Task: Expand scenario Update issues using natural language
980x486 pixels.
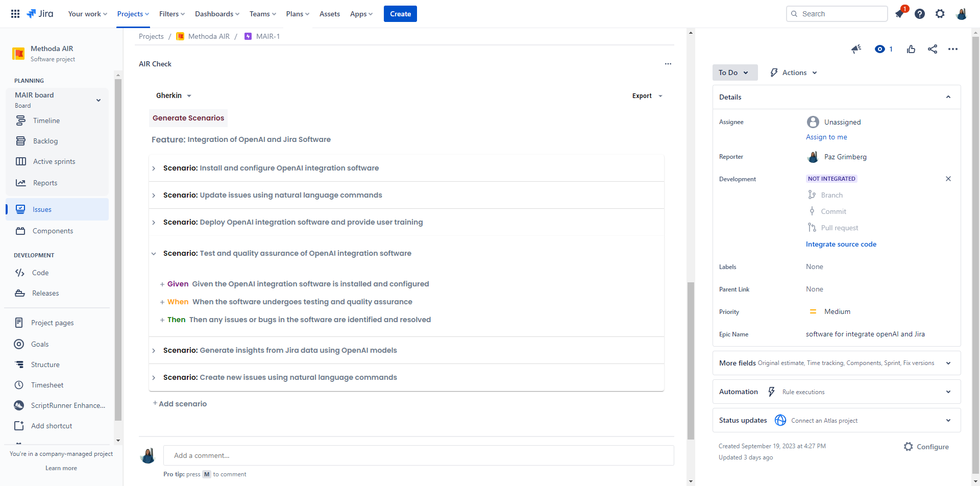Action: [x=154, y=196]
